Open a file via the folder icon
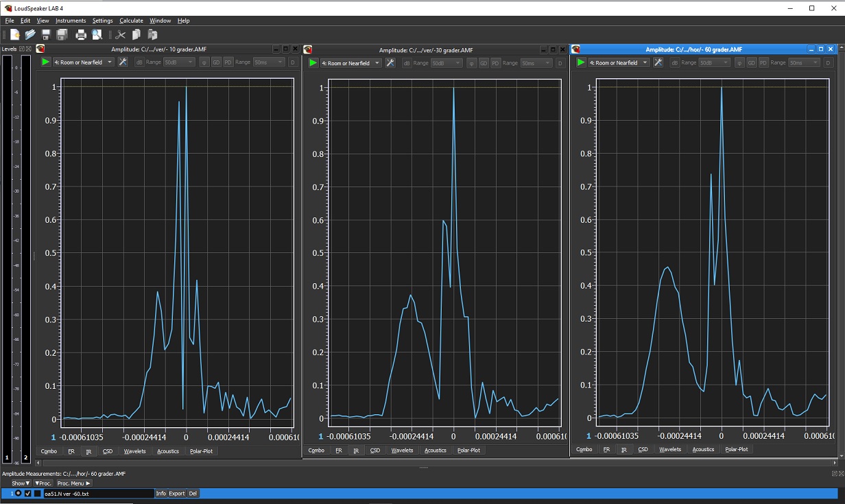The image size is (845, 504). [30, 34]
